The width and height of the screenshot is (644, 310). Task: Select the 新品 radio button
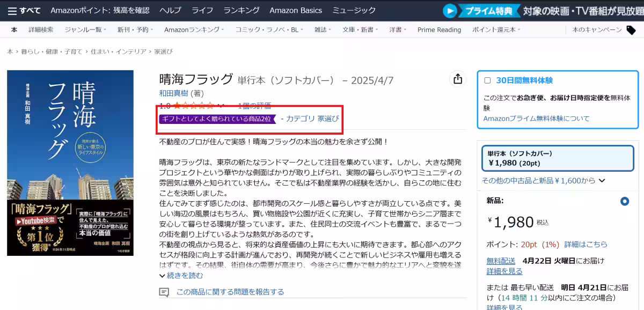pyautogui.click(x=624, y=202)
